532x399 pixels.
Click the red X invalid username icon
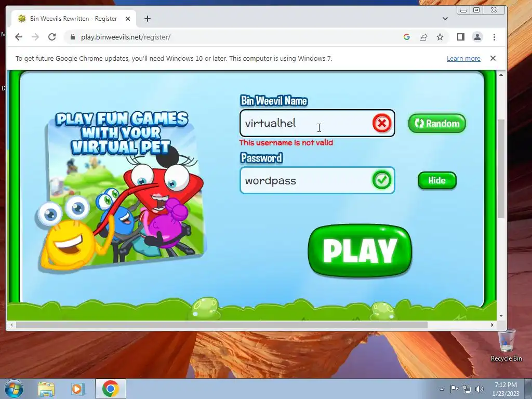pos(382,123)
